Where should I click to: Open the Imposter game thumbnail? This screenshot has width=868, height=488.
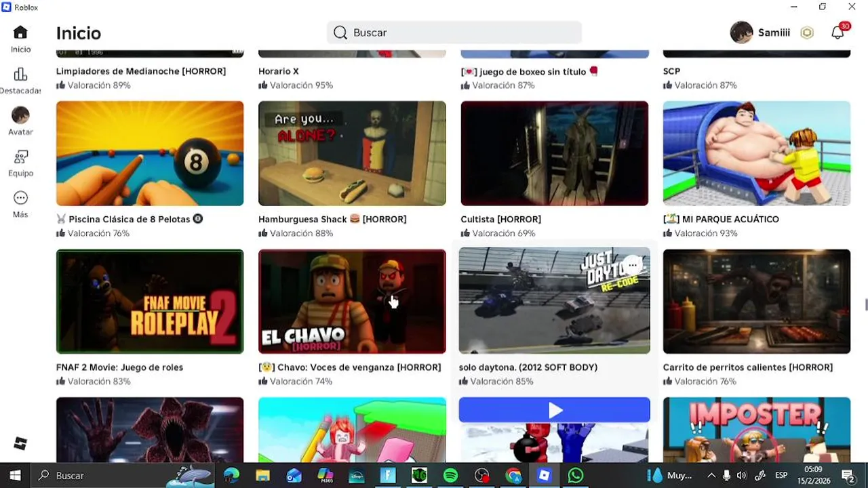(756, 429)
